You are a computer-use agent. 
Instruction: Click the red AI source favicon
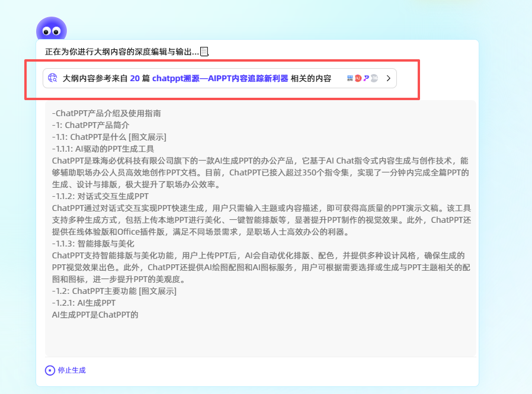pyautogui.click(x=358, y=78)
